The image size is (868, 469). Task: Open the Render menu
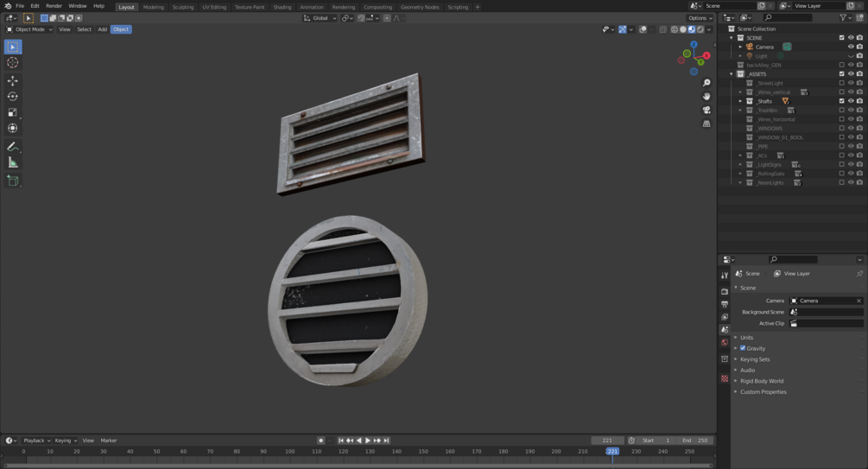pos(54,6)
